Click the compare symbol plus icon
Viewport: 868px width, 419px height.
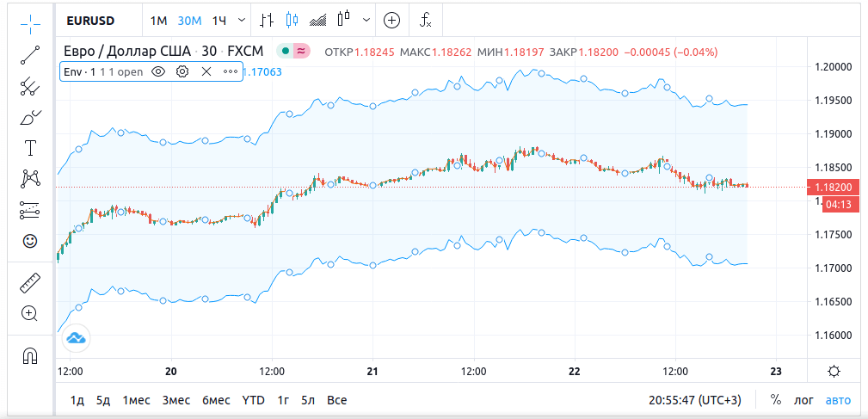coord(391,20)
